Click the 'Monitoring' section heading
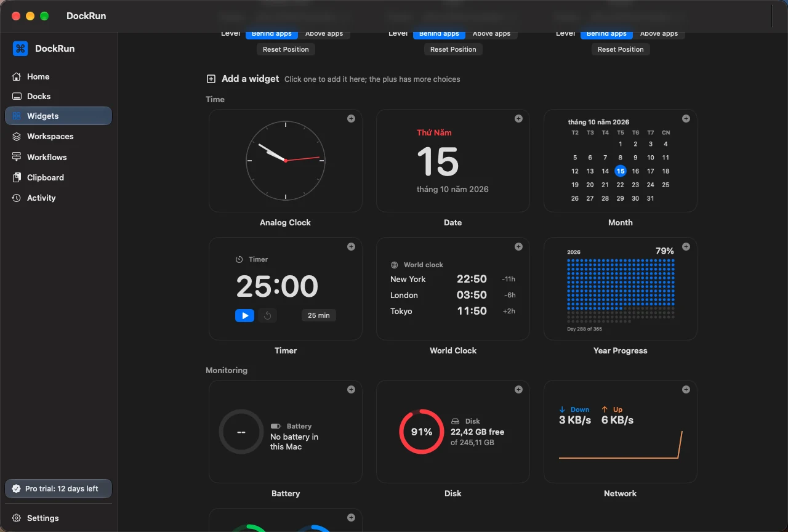 click(x=227, y=370)
